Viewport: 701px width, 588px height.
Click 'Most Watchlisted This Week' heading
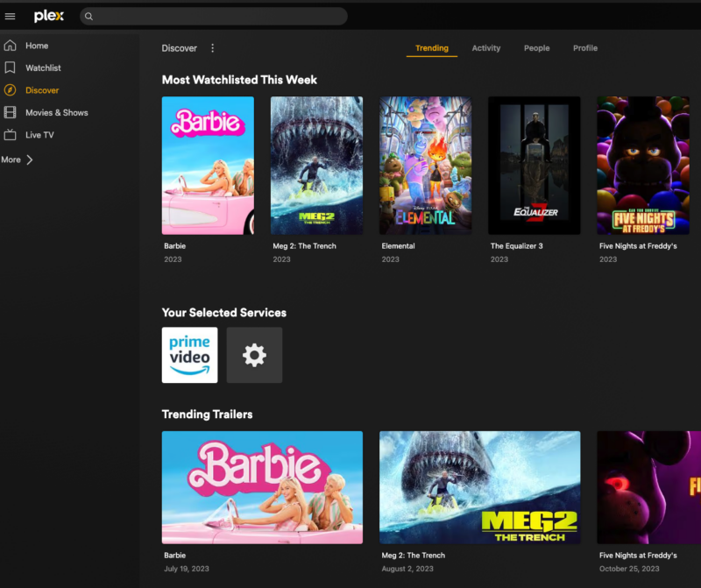pyautogui.click(x=239, y=80)
